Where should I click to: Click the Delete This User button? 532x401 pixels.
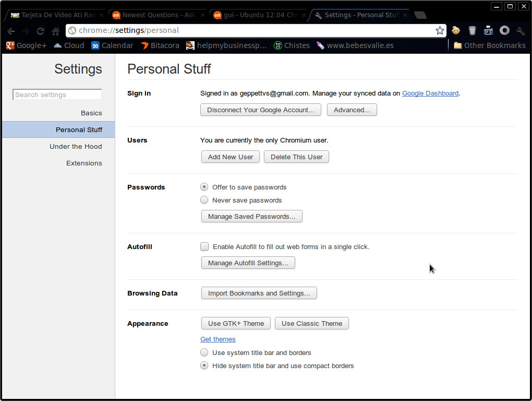click(x=297, y=157)
